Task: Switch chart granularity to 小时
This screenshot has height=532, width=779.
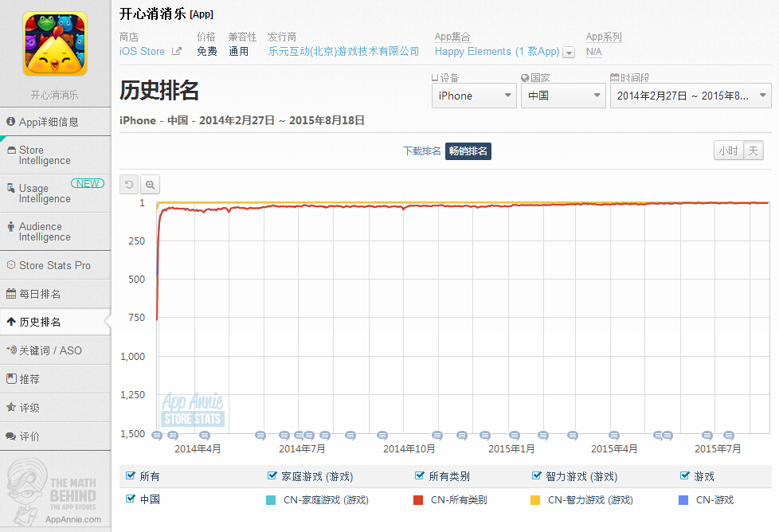Action: tap(728, 151)
